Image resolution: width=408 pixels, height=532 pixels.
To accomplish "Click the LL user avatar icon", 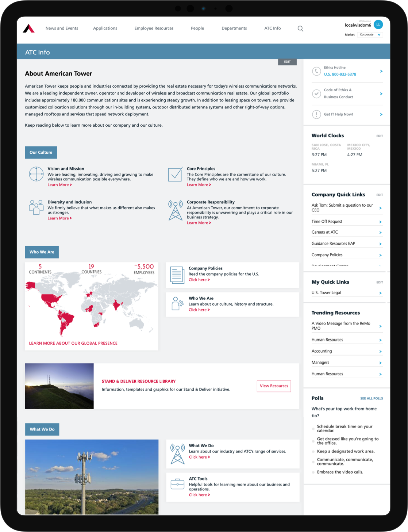I will coord(378,24).
